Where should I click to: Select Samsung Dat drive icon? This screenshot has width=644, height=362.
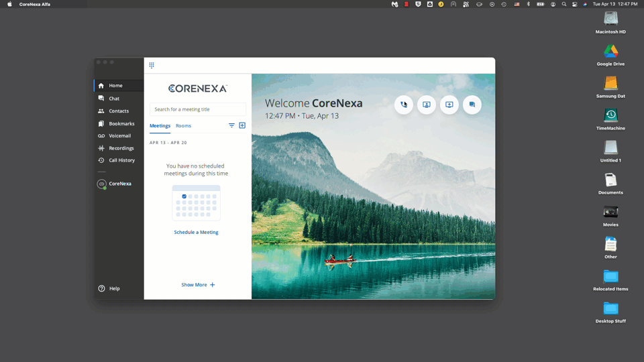(x=610, y=87)
